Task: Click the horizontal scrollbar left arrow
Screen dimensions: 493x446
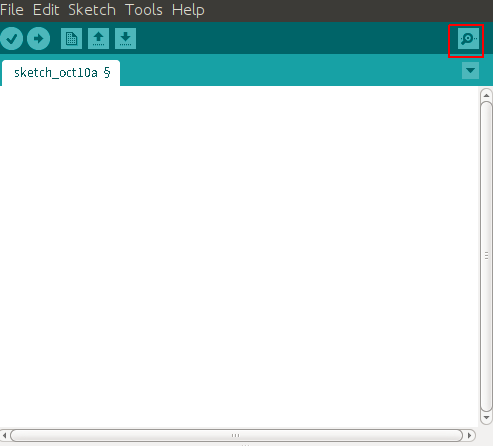Action: (x=5, y=435)
